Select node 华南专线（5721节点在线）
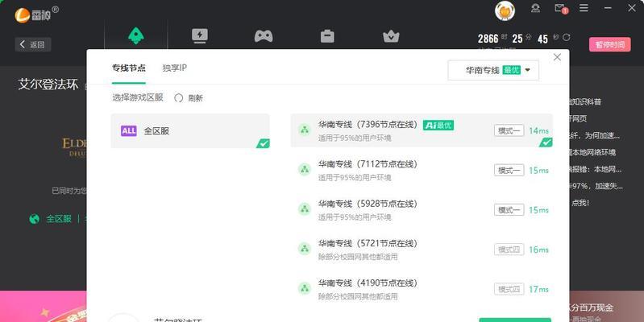644x322 pixels. pyautogui.click(x=422, y=250)
